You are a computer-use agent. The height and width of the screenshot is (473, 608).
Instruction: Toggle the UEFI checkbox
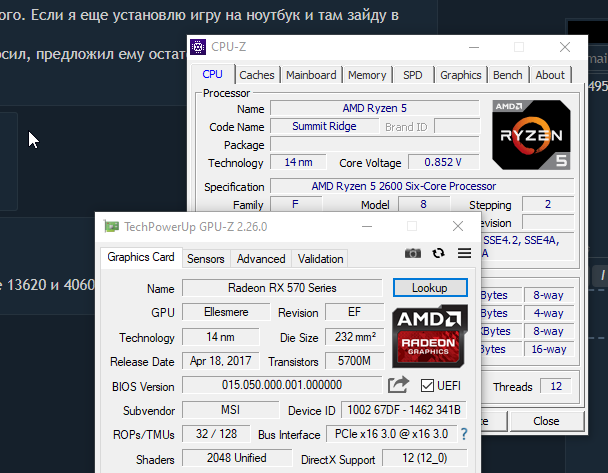[x=427, y=386]
